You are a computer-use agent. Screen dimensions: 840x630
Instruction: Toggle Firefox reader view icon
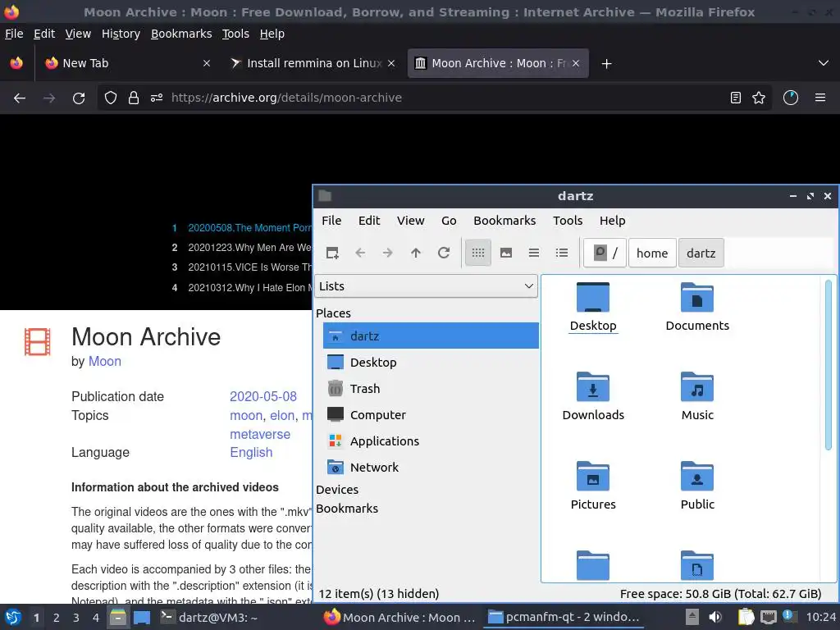pos(736,98)
